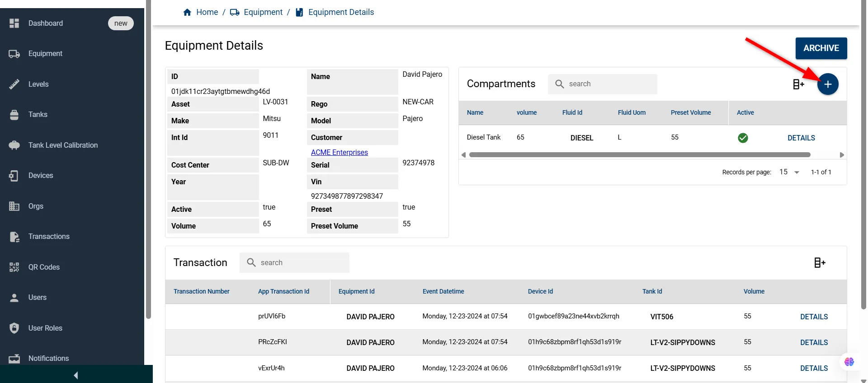Open the floating brain assistant icon
868x383 pixels.
click(x=849, y=362)
